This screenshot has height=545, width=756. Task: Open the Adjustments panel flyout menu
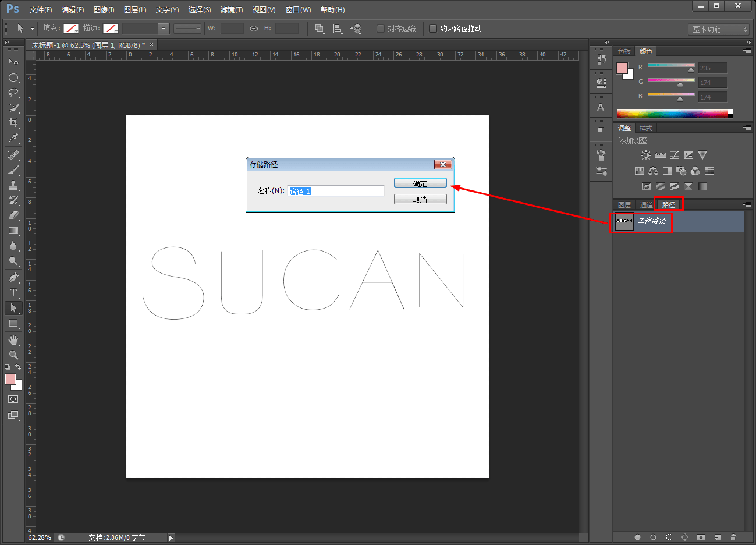click(747, 128)
